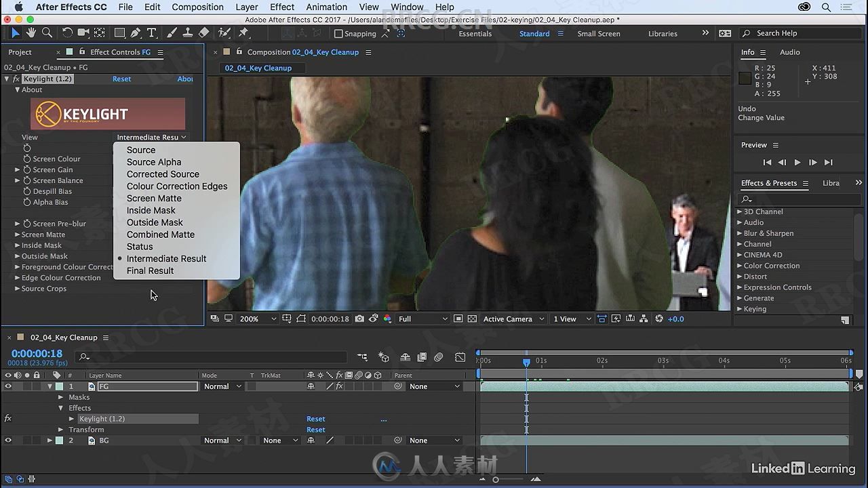Screen dimensions: 868x488
Task: Select the Selection arrow tool
Action: coord(16,33)
